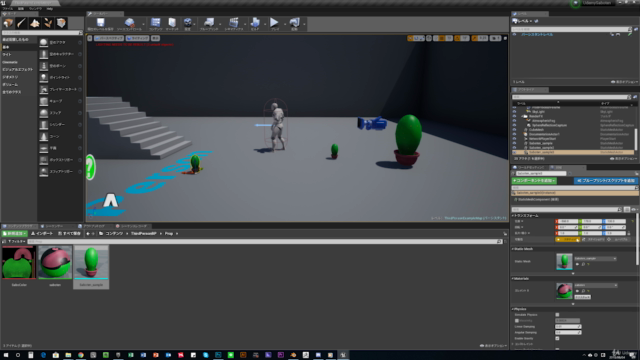Screen dimensions: 640x360
Task: Toggle visibility of NetworkPlayerStart in outliner
Action: 514,139
